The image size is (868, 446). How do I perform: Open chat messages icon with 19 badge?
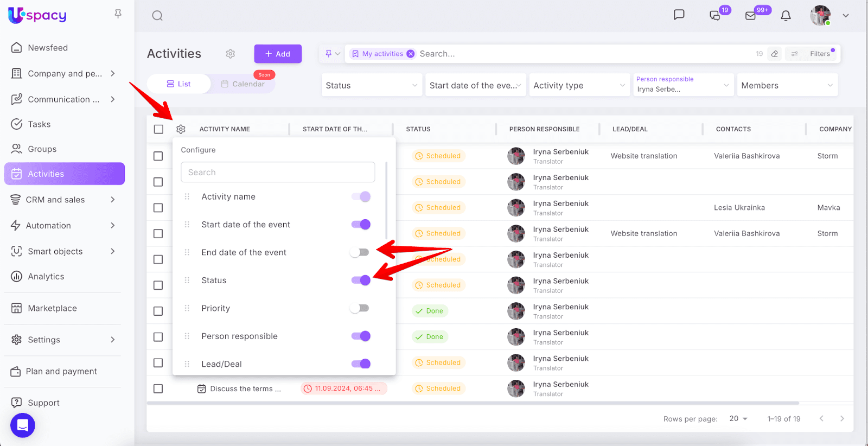coord(715,16)
